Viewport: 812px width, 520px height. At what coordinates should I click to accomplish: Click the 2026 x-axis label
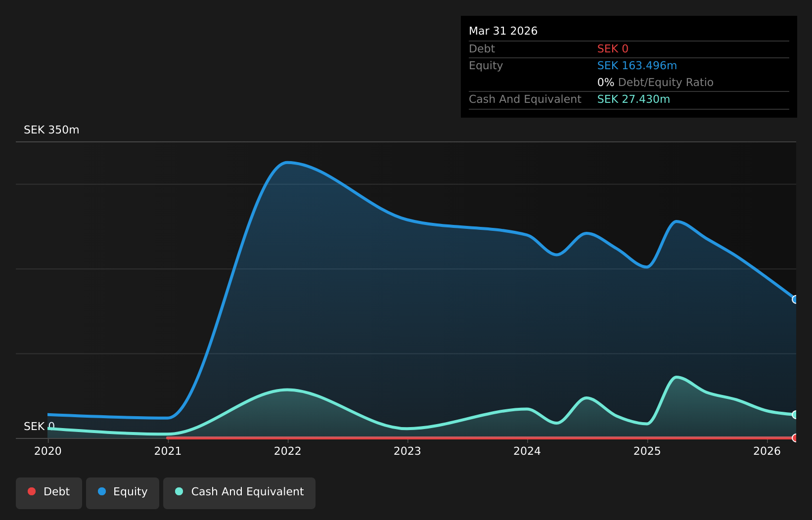click(x=767, y=451)
